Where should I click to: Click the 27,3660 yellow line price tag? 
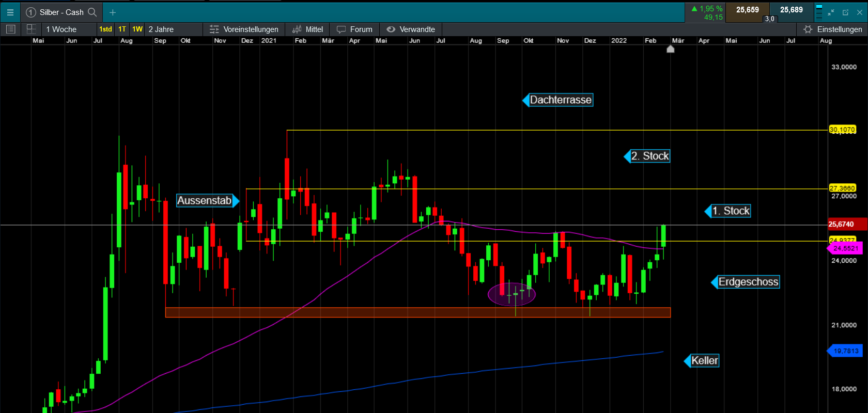coord(842,188)
